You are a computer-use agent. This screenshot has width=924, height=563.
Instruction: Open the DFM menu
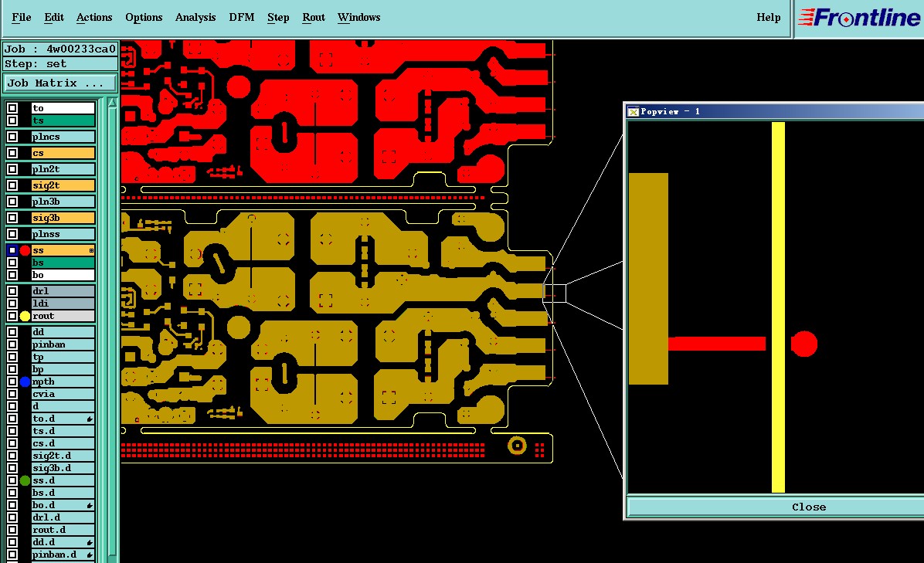point(242,18)
